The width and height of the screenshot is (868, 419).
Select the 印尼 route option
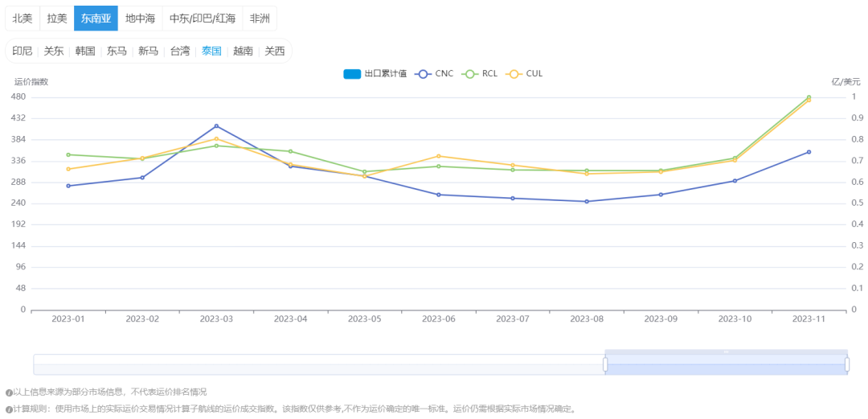23,51
